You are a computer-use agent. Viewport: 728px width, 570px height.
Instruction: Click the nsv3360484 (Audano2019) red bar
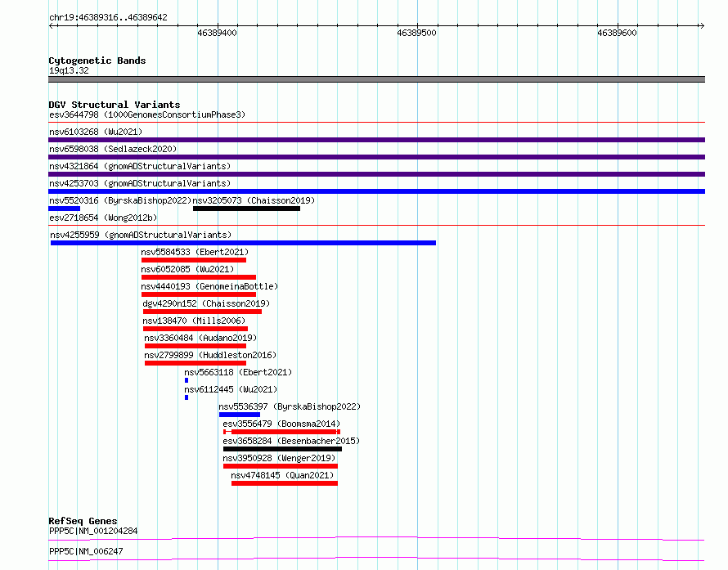coord(195,346)
